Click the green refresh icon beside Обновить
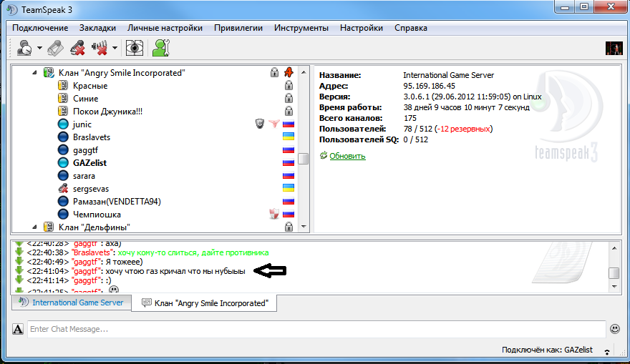Image resolution: width=630 pixels, height=364 pixels. (324, 155)
